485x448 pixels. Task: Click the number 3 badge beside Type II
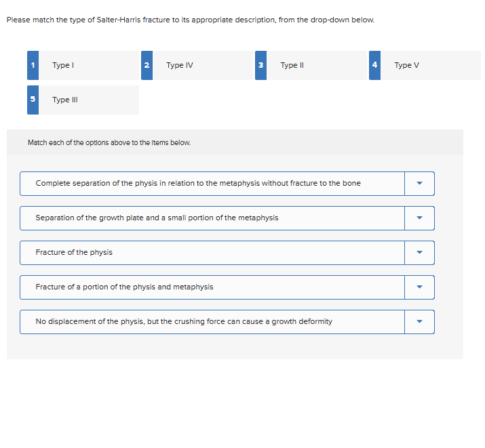(260, 65)
